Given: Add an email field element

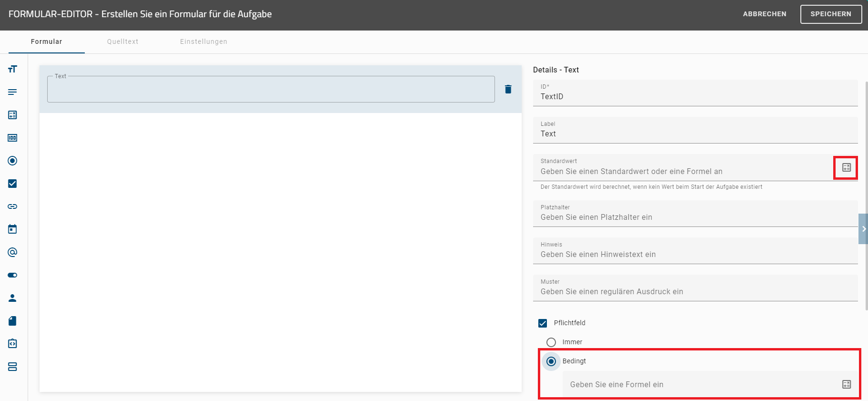Looking at the screenshot, I should pos(12,252).
